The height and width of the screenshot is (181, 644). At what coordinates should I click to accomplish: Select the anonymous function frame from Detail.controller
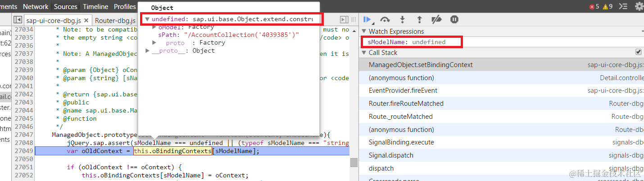[x=501, y=78]
